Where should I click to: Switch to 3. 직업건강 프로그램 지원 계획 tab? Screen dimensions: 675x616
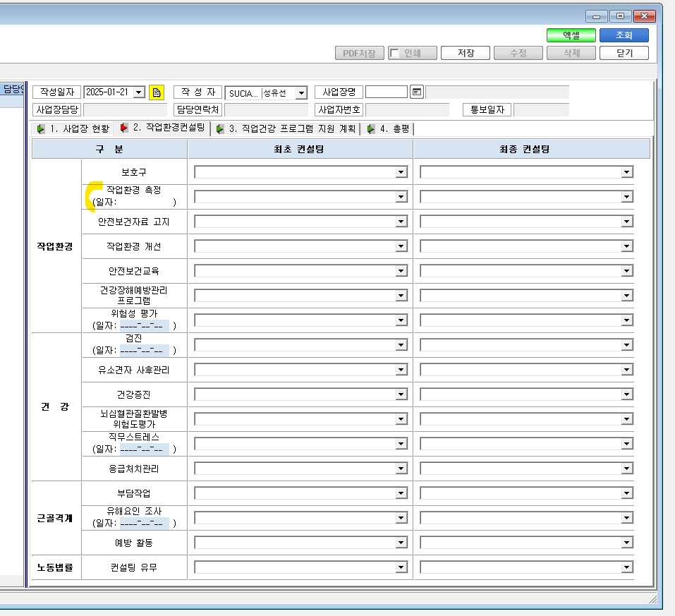tap(286, 129)
